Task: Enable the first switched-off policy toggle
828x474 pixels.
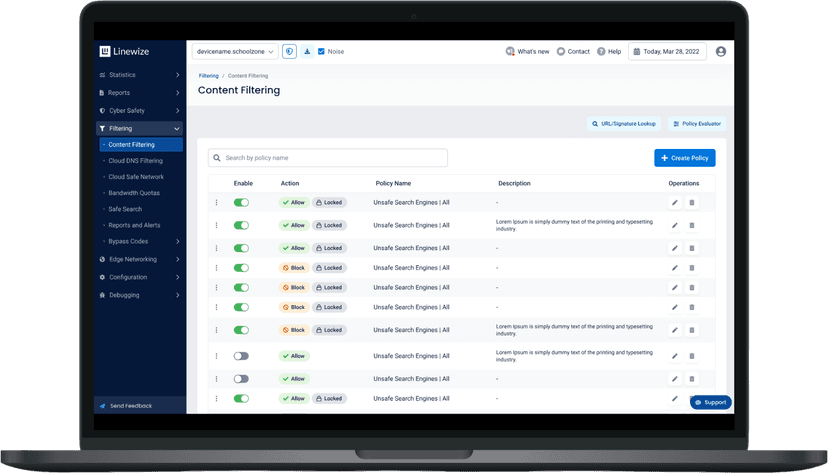Action: point(241,356)
